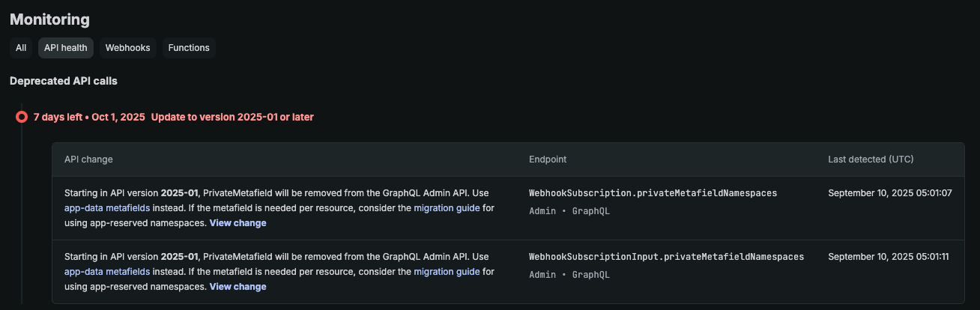Click the 05:01:11 last detected timestamp

pos(889,257)
